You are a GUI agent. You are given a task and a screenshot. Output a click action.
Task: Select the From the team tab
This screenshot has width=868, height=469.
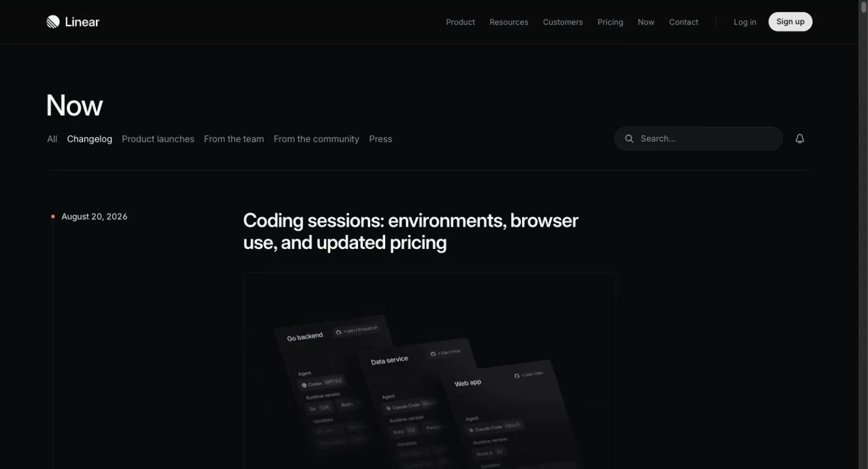(234, 139)
